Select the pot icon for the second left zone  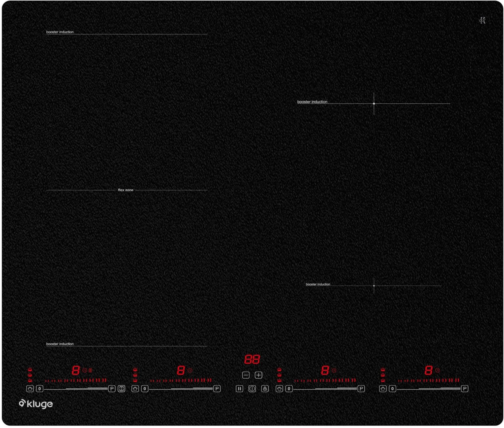135,389
